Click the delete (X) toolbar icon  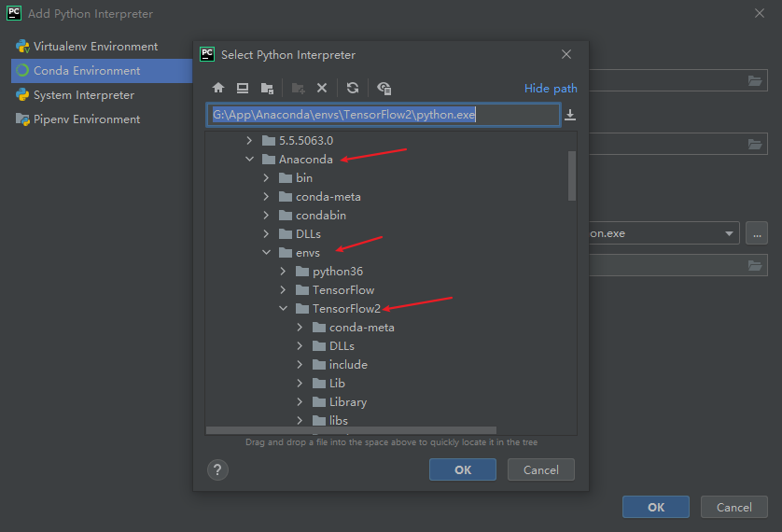322,88
